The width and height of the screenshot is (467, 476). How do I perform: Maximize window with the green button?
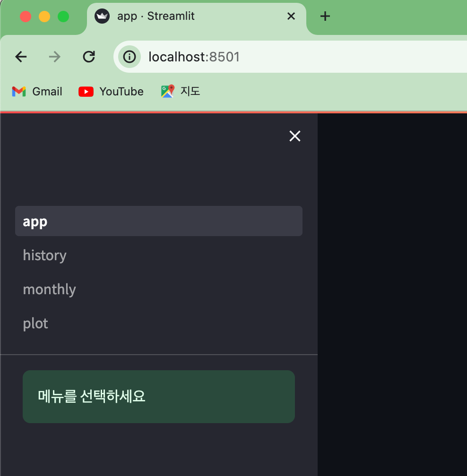63,17
